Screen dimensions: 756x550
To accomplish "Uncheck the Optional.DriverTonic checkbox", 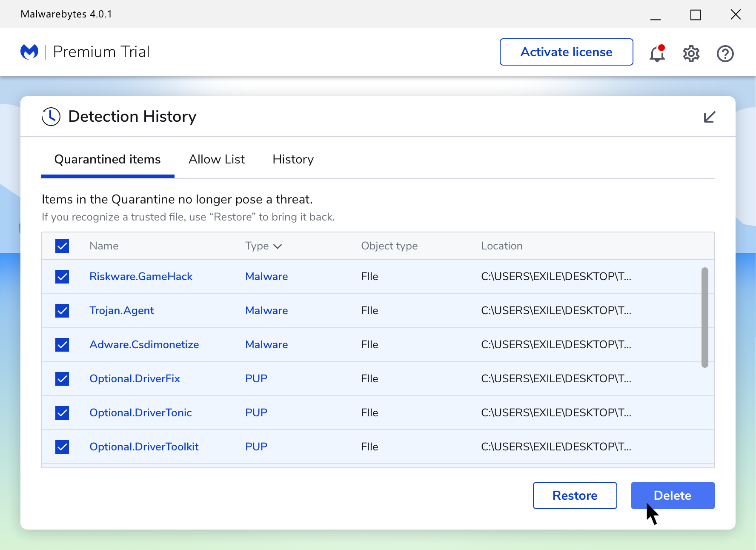I will point(62,413).
